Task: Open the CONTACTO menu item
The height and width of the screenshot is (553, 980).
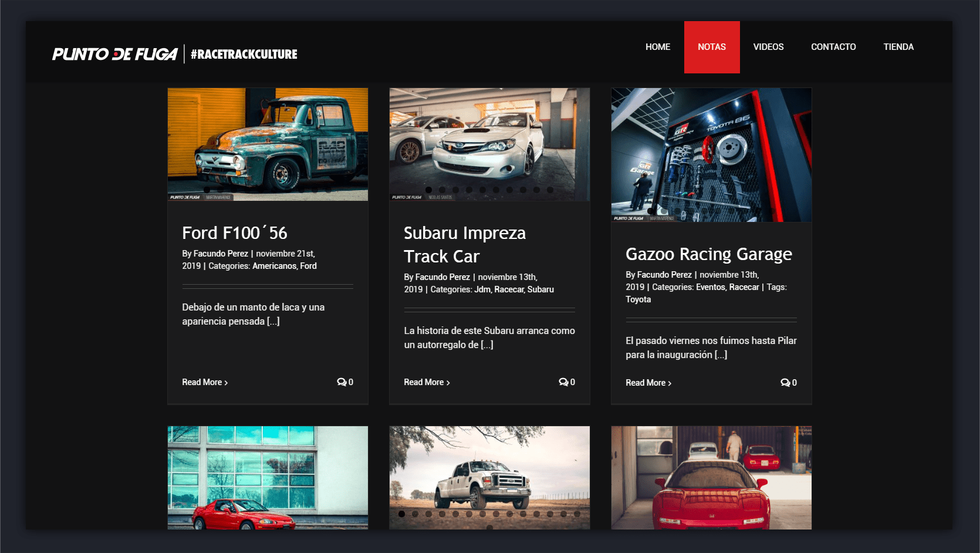Action: point(833,47)
